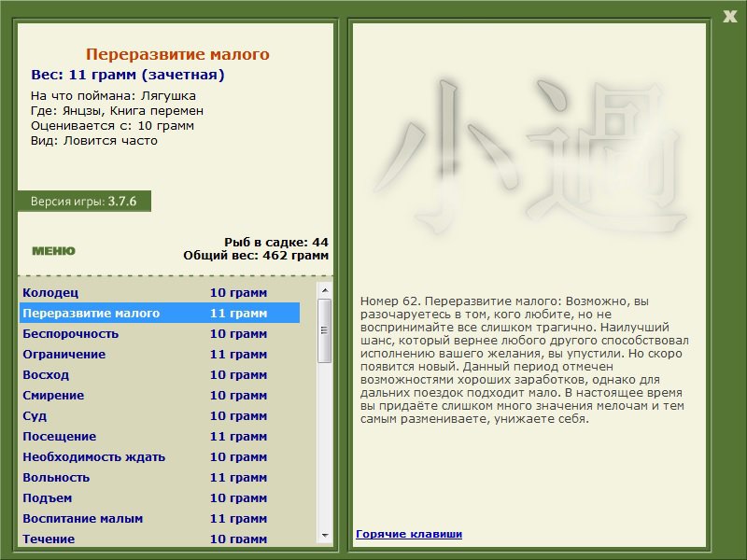
Task: Open the Горячие клавиши link
Action: (409, 534)
